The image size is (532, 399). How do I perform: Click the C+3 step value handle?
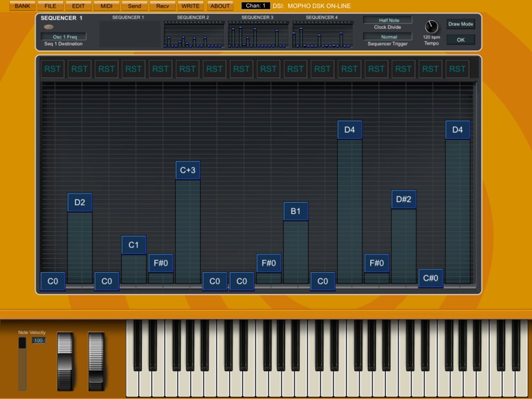[x=188, y=170]
